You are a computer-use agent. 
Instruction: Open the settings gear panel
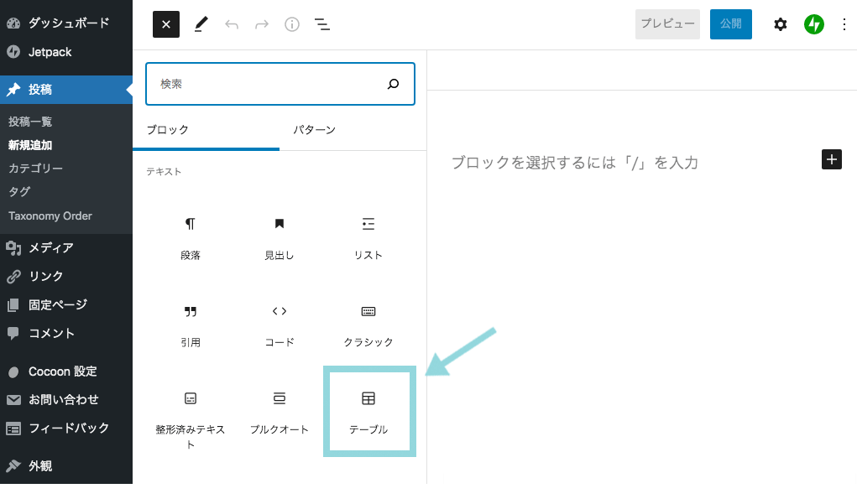point(781,24)
